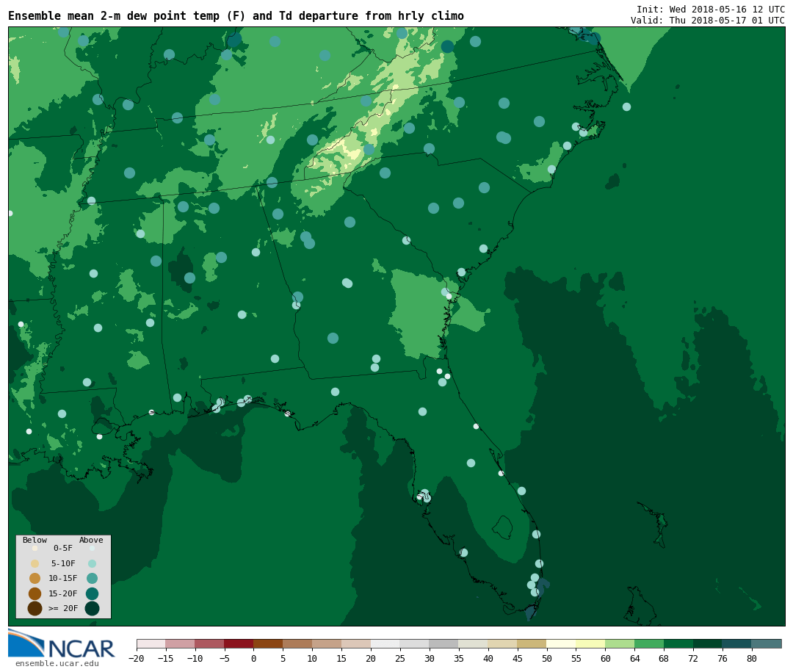Viewport: 793px width, 672px height.
Task: Click the "64" colorbar tick label
Action: (634, 658)
